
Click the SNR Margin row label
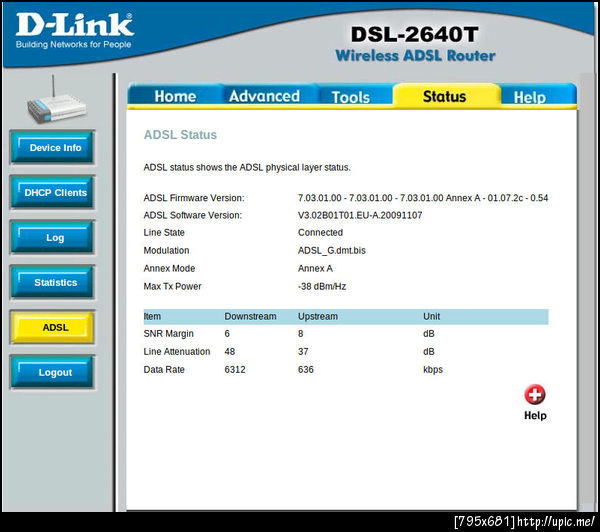click(x=168, y=334)
